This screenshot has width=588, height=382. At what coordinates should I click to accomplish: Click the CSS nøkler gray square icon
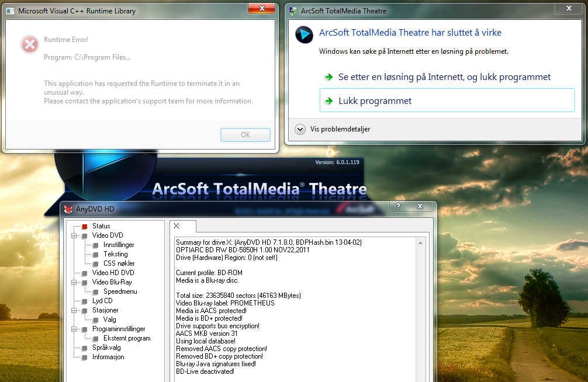[x=96, y=264]
